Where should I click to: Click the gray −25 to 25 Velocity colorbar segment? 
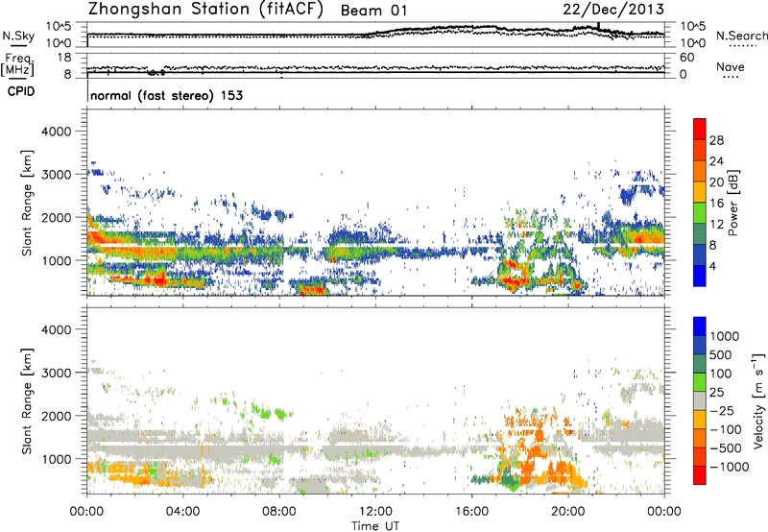click(700, 400)
